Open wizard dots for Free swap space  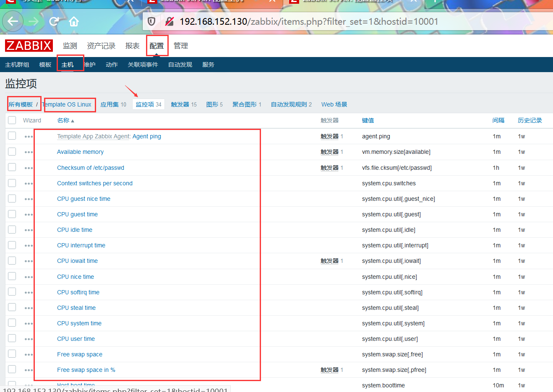click(29, 355)
